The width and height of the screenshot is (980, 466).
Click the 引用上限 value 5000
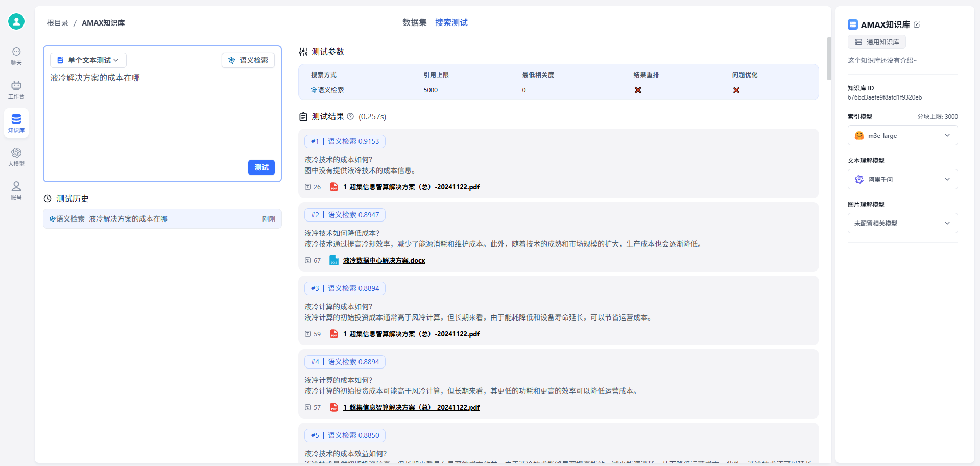click(x=431, y=90)
